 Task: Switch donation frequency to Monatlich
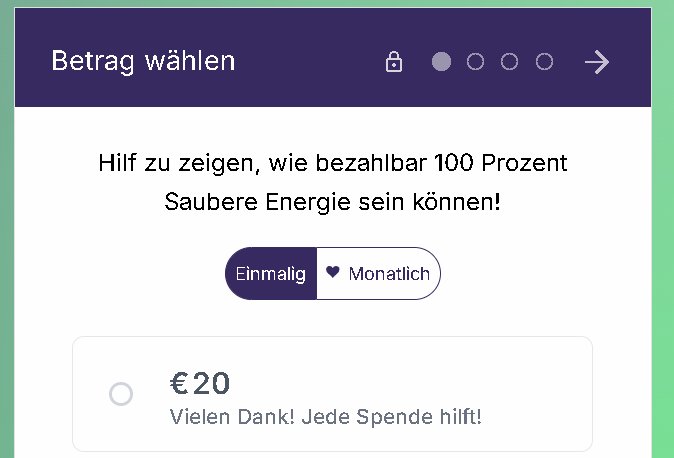coord(378,274)
